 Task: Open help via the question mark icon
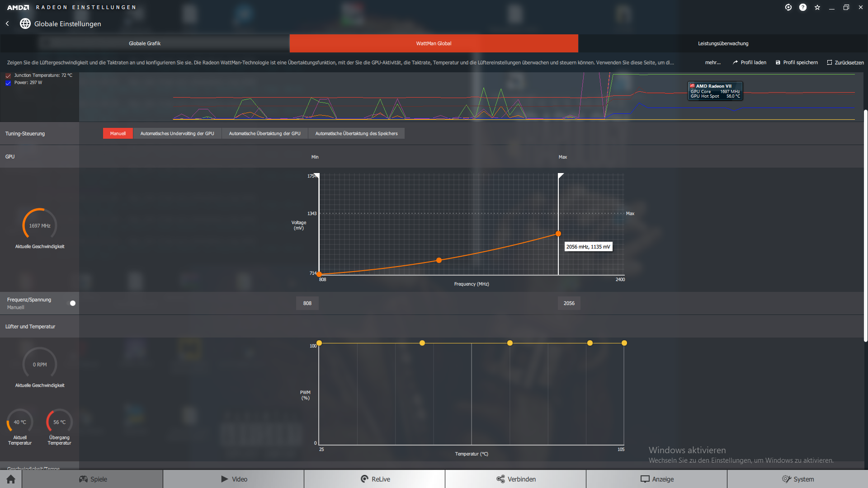pyautogui.click(x=803, y=7)
